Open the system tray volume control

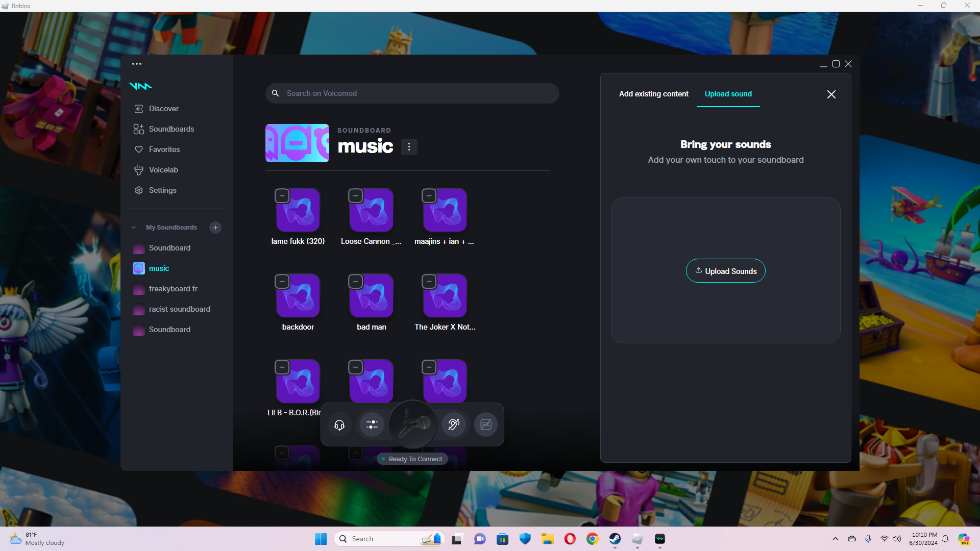coord(897,539)
